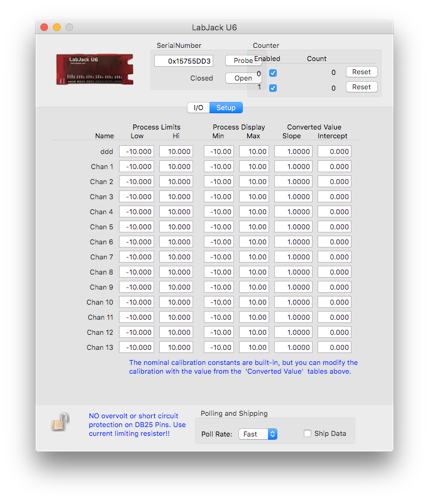Click the yellow minimize window button
The width and height of the screenshot is (429, 502).
[57, 27]
